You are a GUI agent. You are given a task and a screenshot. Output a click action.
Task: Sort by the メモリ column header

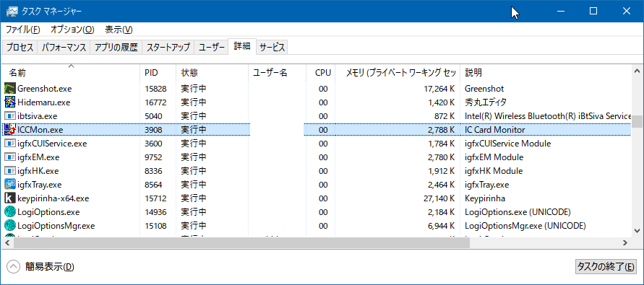point(398,73)
